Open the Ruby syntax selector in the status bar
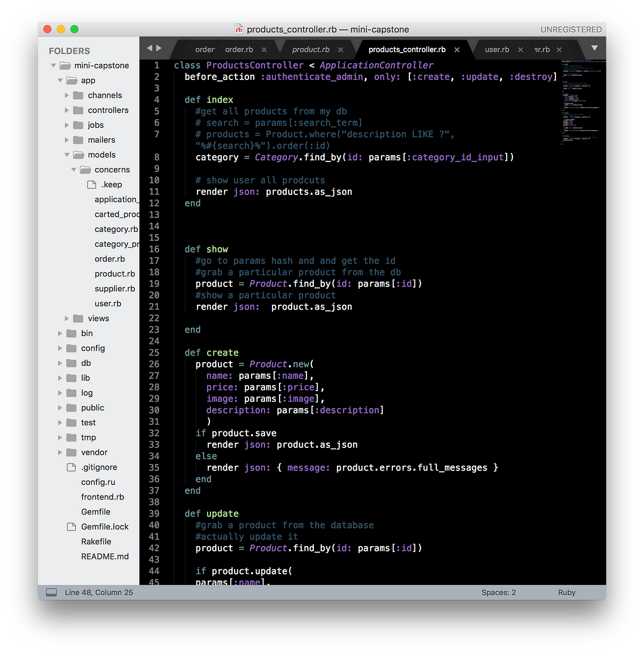 [x=567, y=592]
